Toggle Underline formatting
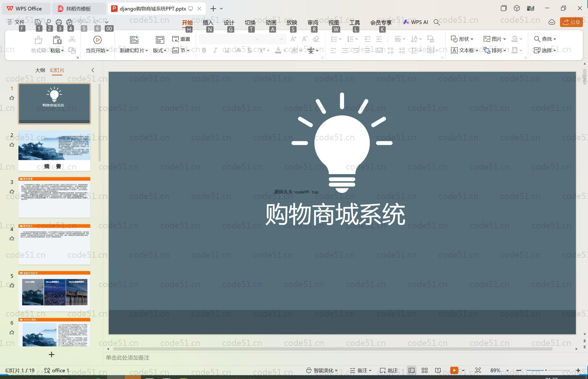The image size is (588, 379). 227,50
